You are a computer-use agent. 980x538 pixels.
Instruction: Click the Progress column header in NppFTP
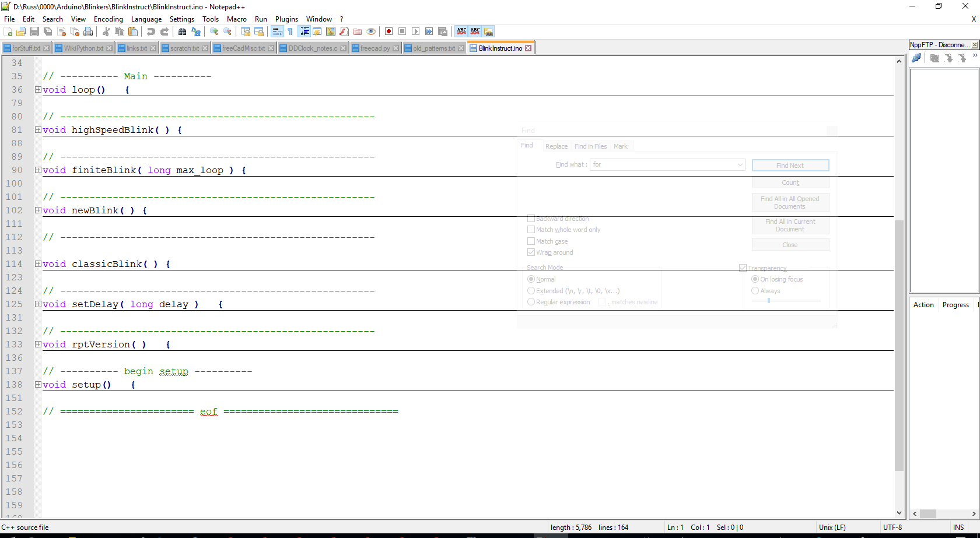pos(956,305)
